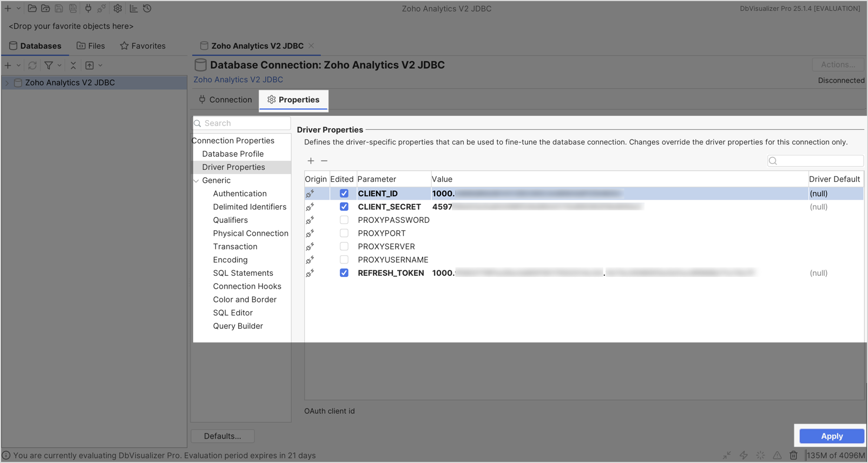
Task: Click the Apply button
Action: 831,436
